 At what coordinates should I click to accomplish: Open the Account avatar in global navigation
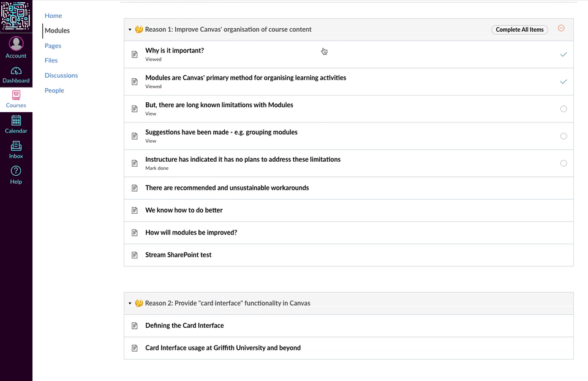16,43
